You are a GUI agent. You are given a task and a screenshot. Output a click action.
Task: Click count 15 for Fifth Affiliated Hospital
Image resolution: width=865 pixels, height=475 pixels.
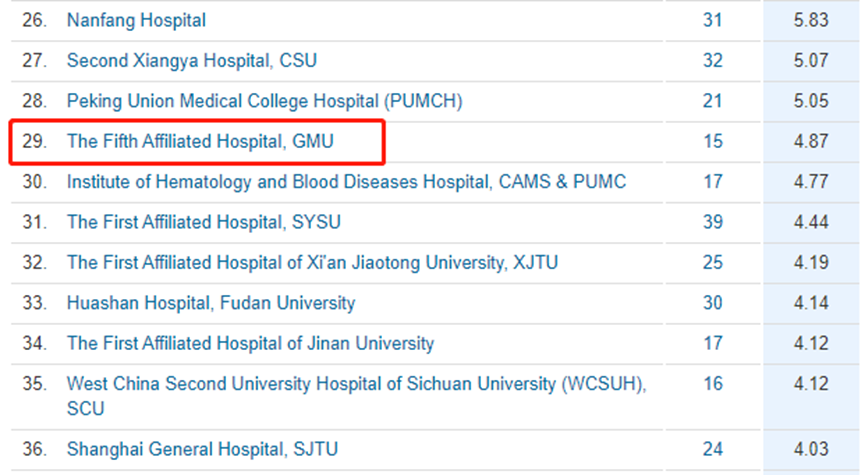tap(712, 142)
